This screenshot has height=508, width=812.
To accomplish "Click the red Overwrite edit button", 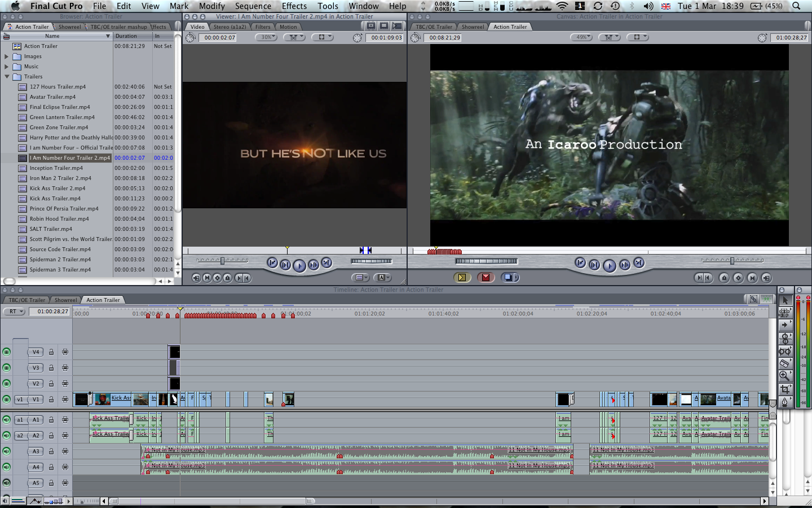I will coord(486,277).
